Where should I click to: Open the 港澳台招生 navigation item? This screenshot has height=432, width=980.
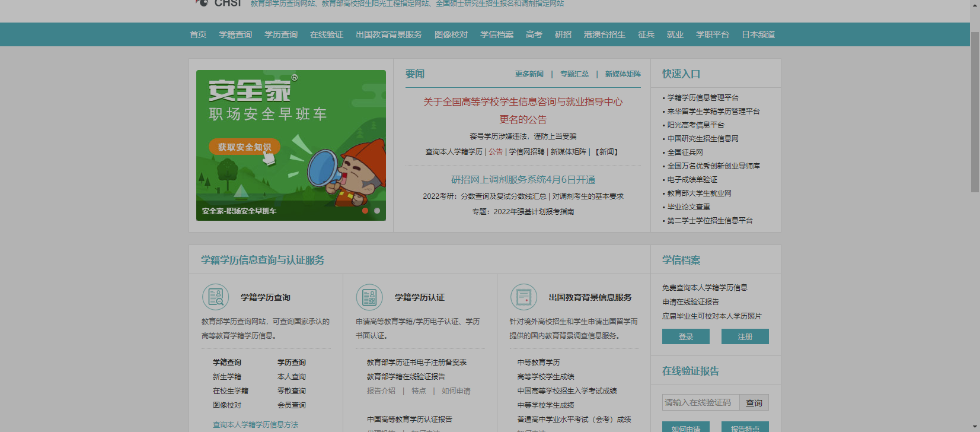click(x=605, y=34)
